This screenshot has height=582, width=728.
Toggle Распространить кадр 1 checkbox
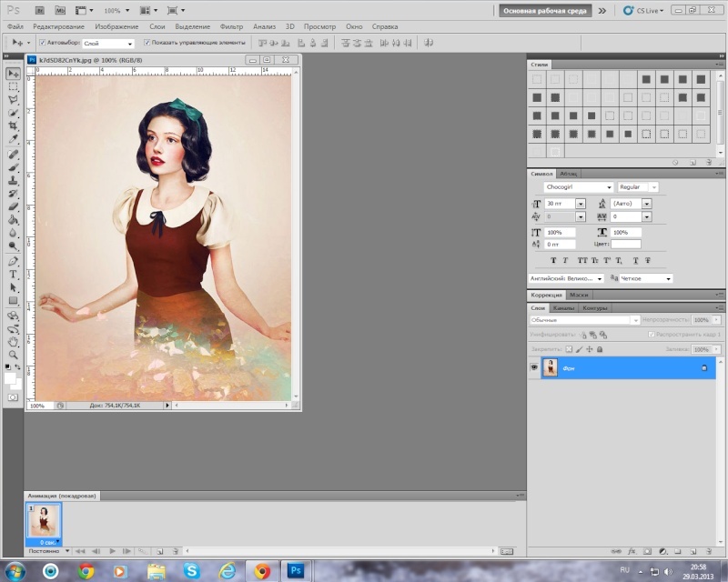[651, 334]
